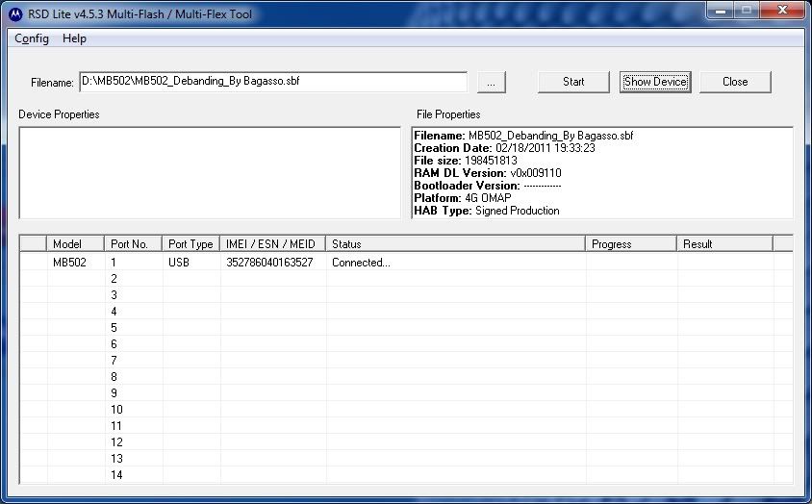Click inside the empty Device Properties box
The image size is (812, 504).
(210, 172)
